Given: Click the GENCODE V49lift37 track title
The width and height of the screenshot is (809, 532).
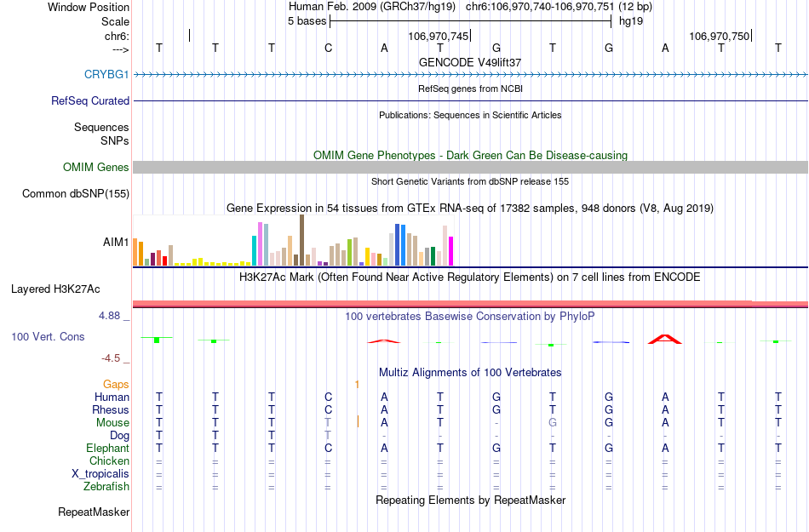Looking at the screenshot, I should (x=470, y=62).
